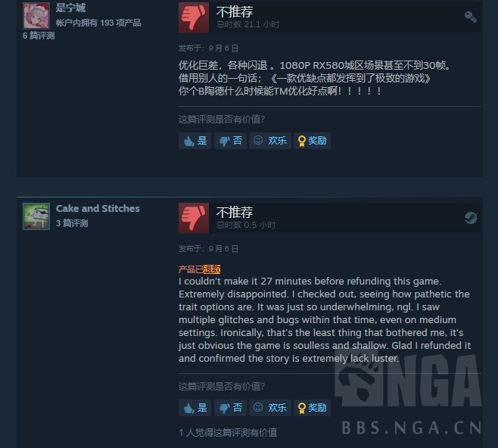498x448 pixels.
Task: Vote 否 (no) on Cake and Stitches' review
Action: 230,408
